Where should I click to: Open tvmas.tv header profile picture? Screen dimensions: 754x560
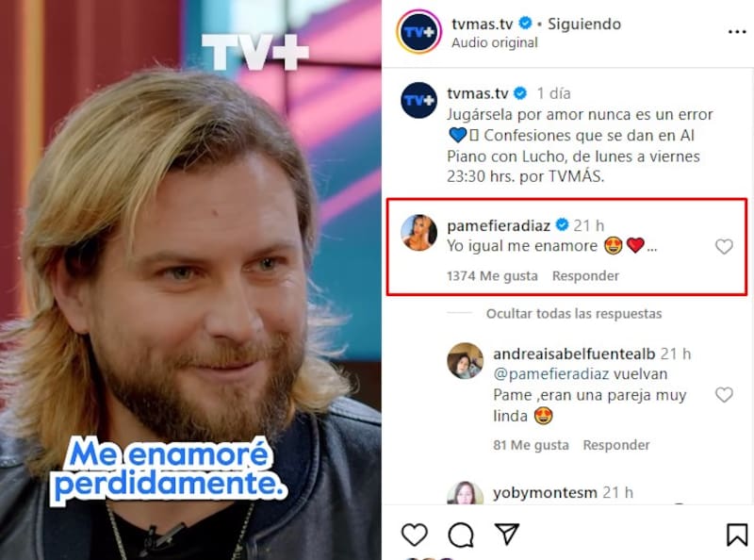pyautogui.click(x=418, y=32)
